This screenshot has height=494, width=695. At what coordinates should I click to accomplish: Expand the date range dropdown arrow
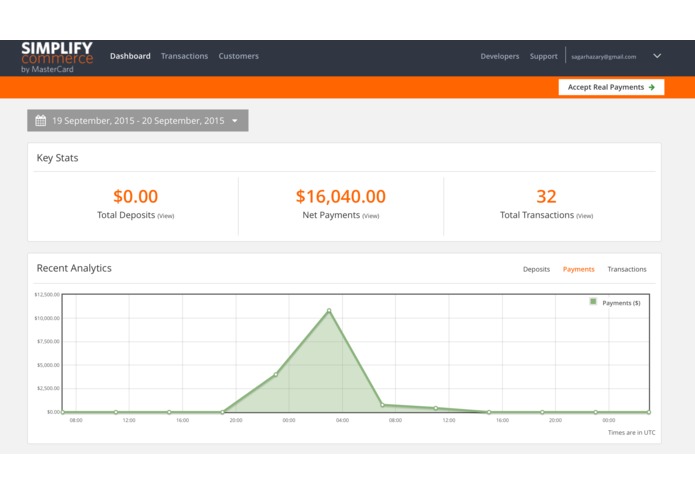pyautogui.click(x=235, y=121)
